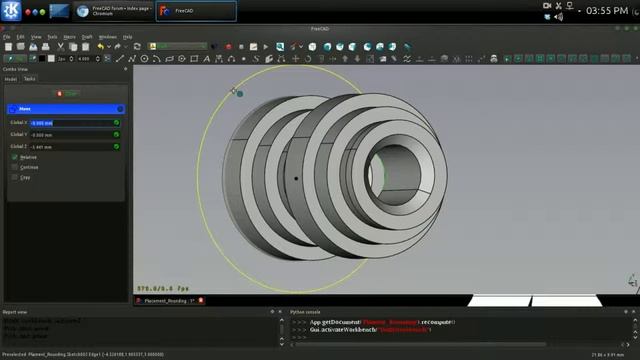Switch to the Front view icon

(x=327, y=47)
